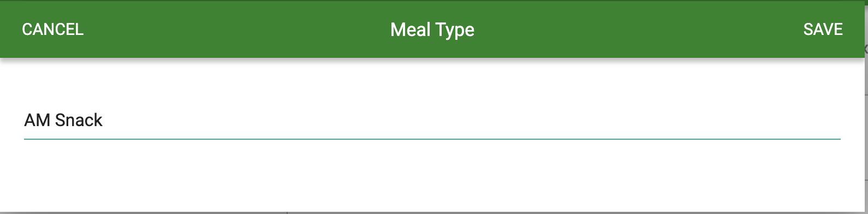Screen dimensions: 868x214
Task: Click the Meal Type dialog title
Action: (x=432, y=30)
